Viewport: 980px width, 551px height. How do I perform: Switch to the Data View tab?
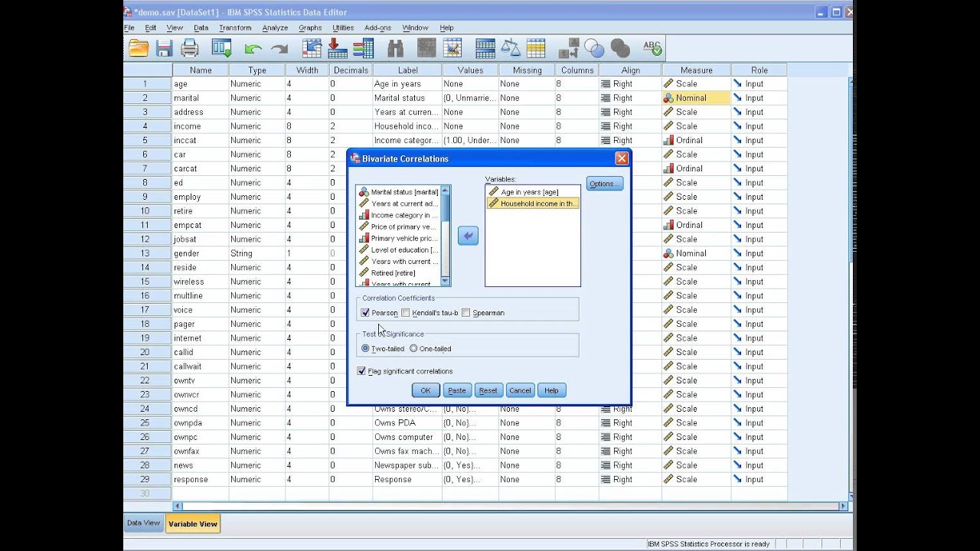(144, 523)
